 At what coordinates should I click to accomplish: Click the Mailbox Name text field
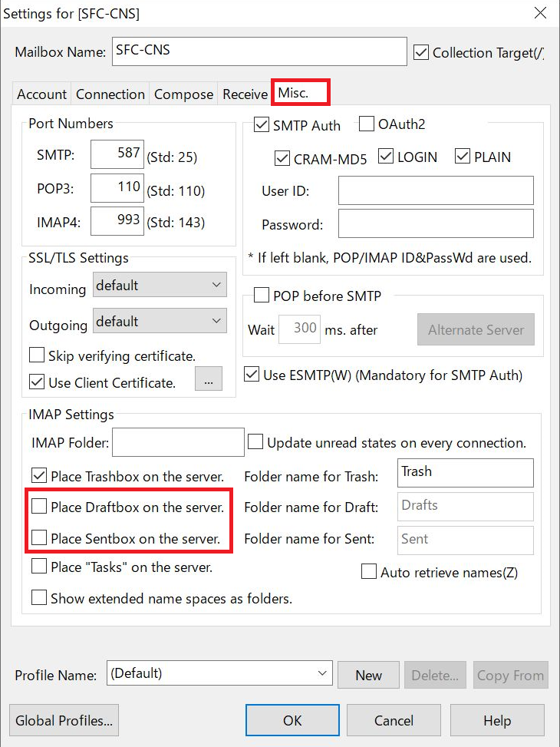tap(259, 51)
